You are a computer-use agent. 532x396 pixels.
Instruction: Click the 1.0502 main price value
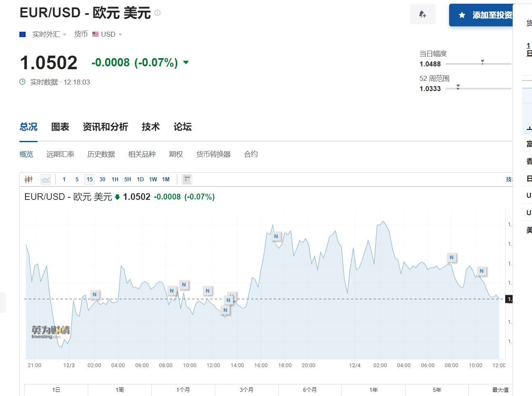point(49,63)
